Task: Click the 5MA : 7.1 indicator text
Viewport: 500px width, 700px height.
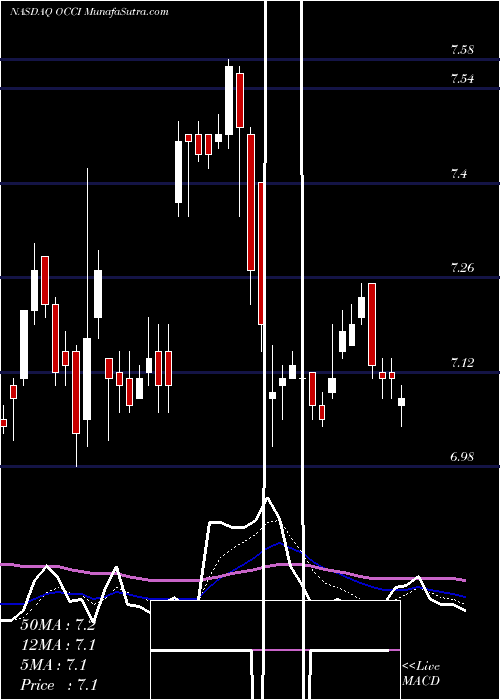Action: pyautogui.click(x=54, y=665)
